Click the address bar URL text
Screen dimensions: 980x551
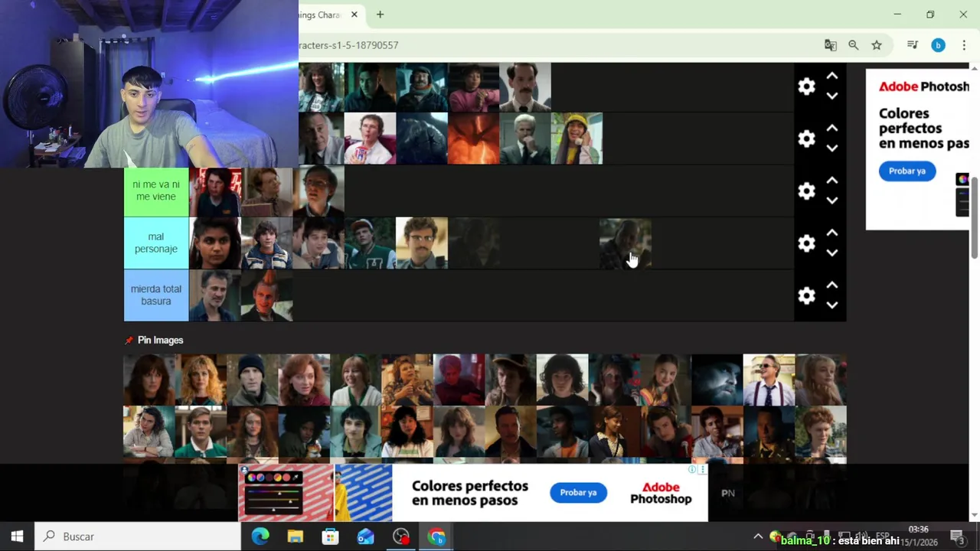click(348, 45)
